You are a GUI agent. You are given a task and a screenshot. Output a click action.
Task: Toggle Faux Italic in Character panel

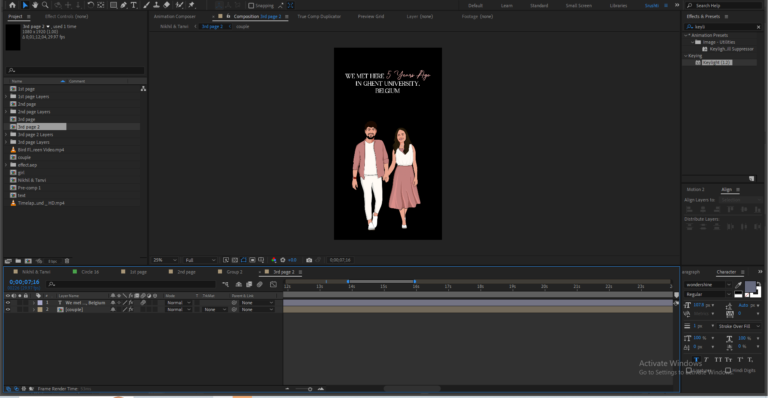(x=706, y=359)
